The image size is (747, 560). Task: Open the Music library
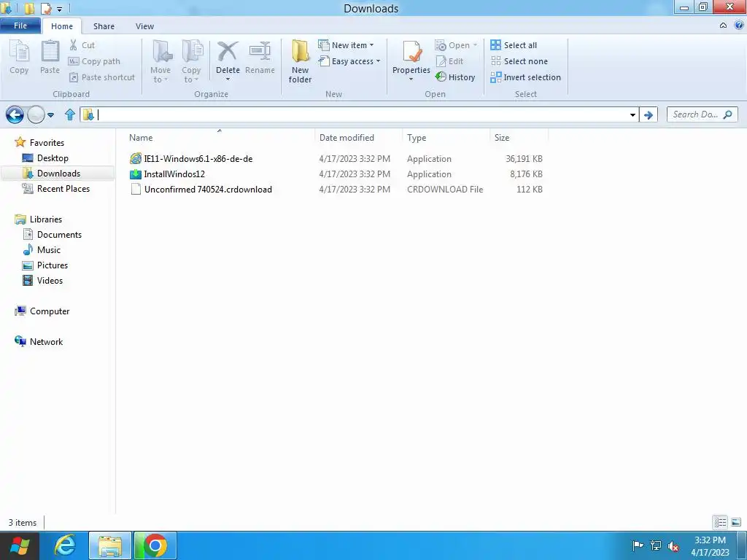pyautogui.click(x=49, y=249)
